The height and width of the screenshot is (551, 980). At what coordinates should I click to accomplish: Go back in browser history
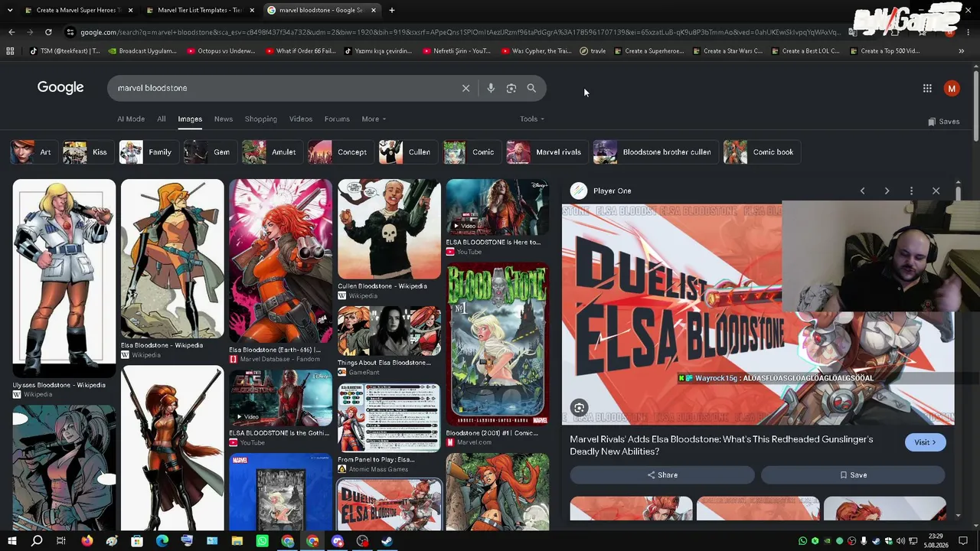pos(11,32)
